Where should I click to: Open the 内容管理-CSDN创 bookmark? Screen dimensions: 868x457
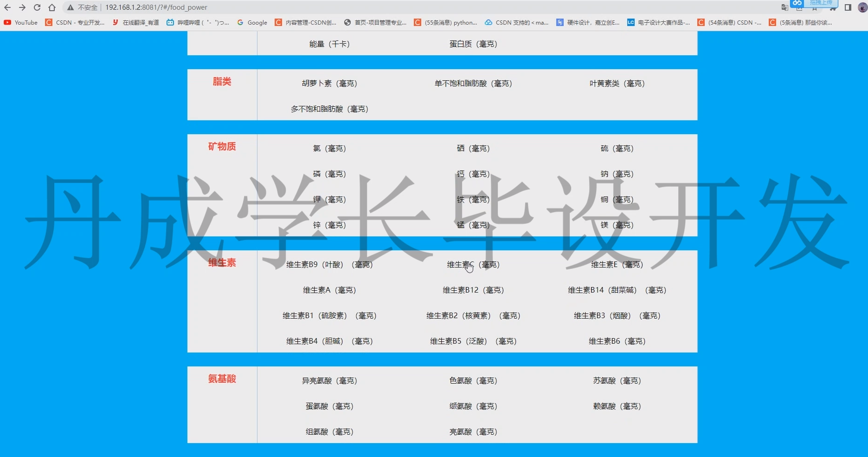[306, 22]
